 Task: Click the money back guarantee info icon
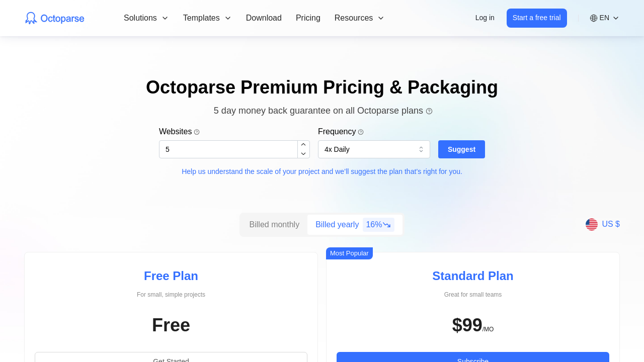pyautogui.click(x=429, y=111)
